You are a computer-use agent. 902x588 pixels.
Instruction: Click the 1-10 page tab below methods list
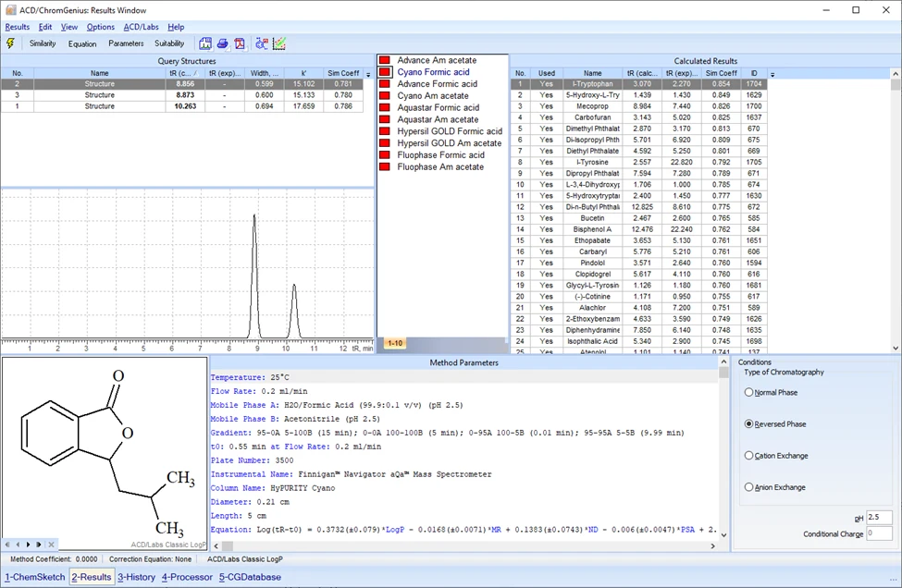pos(395,343)
